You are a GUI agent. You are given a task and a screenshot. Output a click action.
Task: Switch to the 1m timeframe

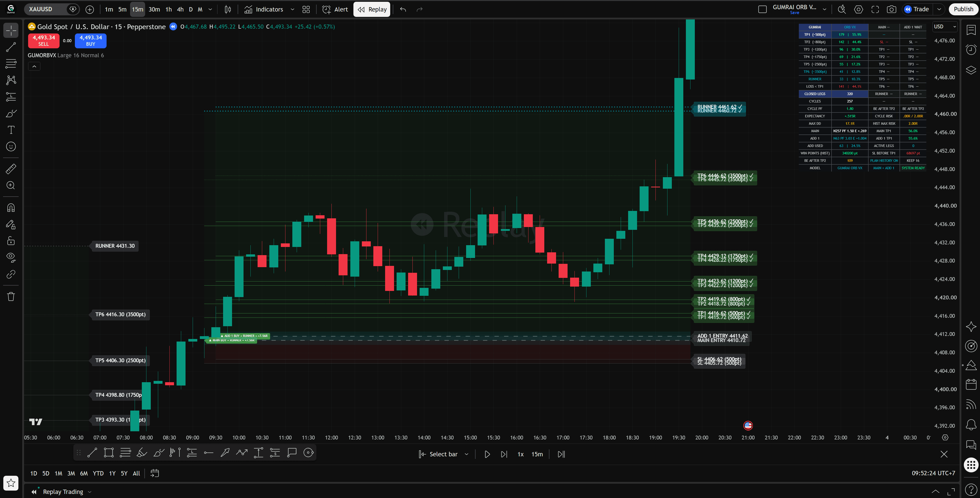[109, 9]
